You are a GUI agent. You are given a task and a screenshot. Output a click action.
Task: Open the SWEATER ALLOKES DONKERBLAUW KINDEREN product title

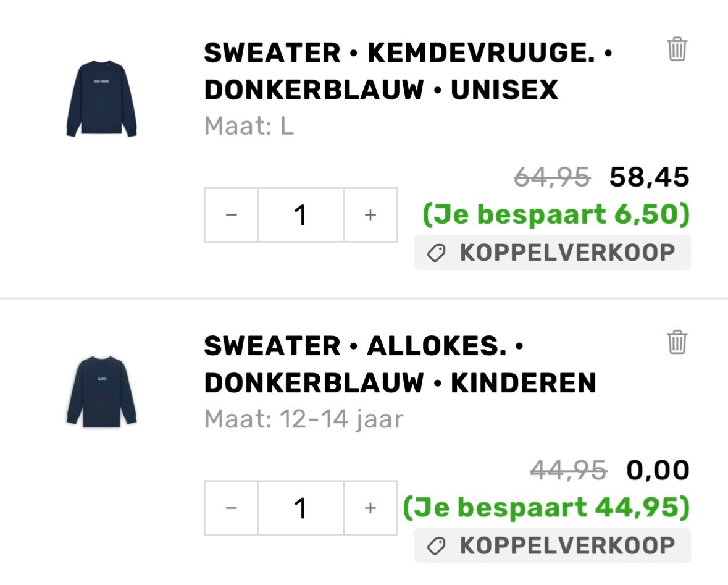[400, 364]
